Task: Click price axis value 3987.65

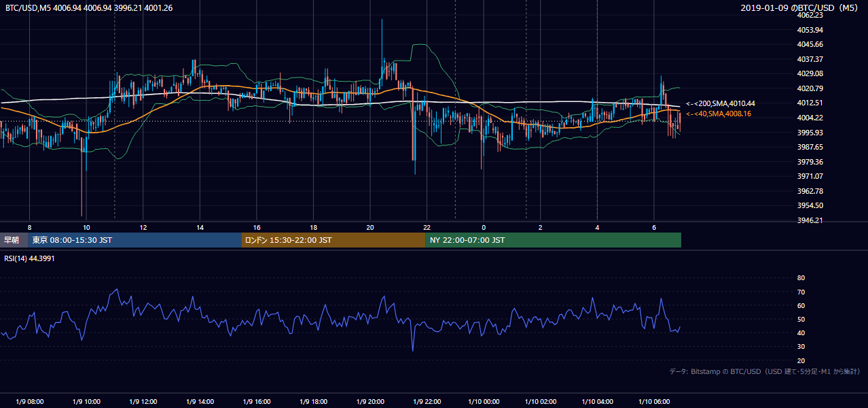Action: click(810, 147)
